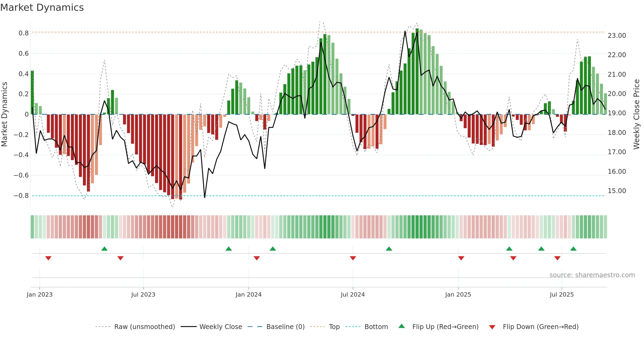
Task: Click the '−0.2' left axis tick label
Action: pyautogui.click(x=21, y=135)
